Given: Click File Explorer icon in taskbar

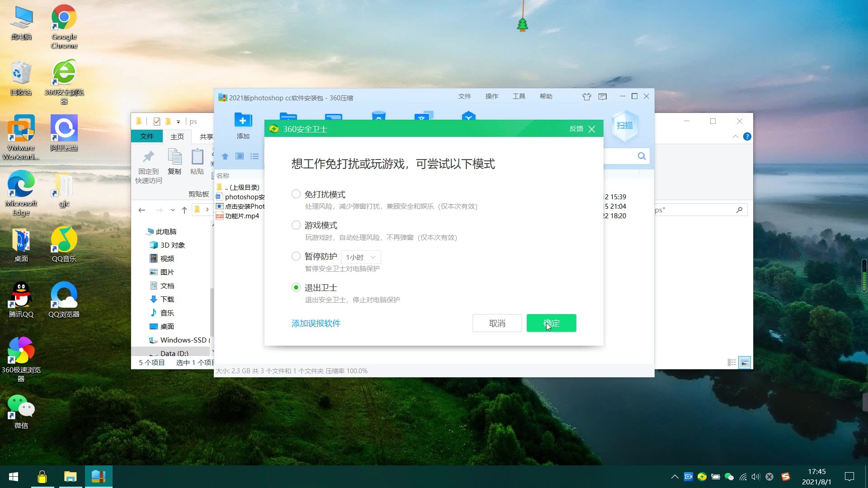Looking at the screenshot, I should point(70,477).
